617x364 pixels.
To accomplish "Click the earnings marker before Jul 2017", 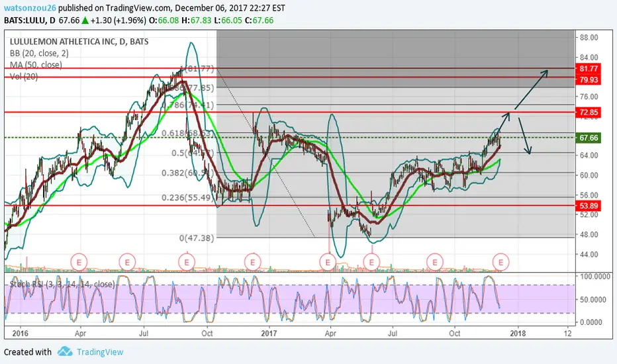I will [371, 262].
